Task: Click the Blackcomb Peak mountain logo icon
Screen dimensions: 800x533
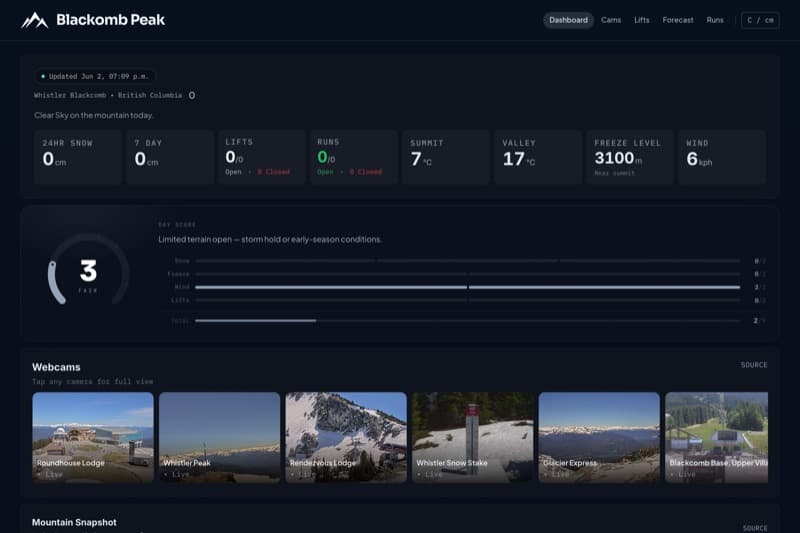Action: [x=35, y=20]
